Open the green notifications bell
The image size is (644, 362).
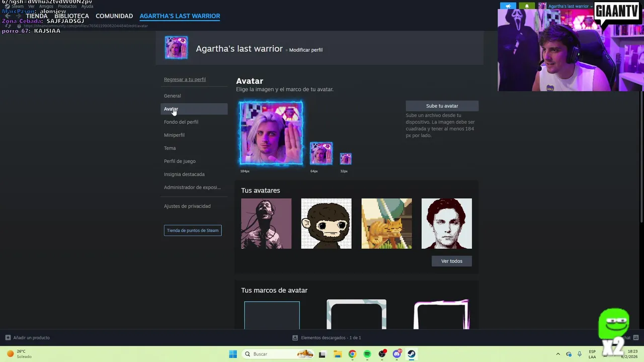click(x=527, y=6)
